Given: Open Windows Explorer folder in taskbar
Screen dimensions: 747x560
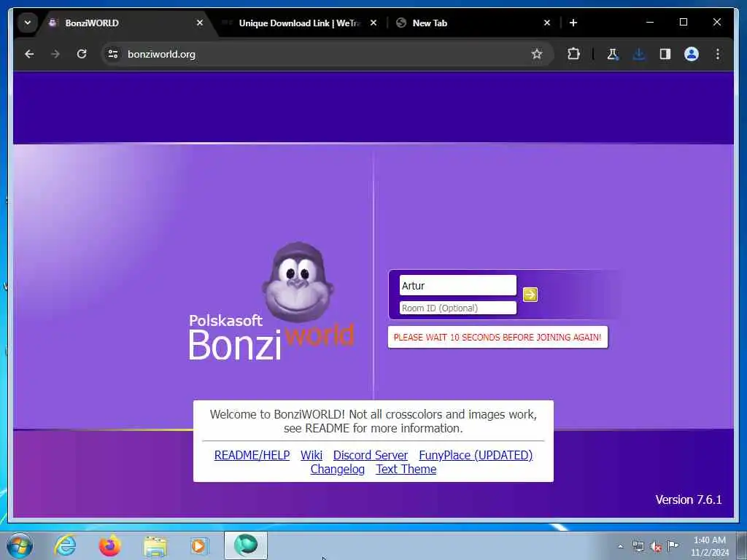Looking at the screenshot, I should pyautogui.click(x=155, y=546).
